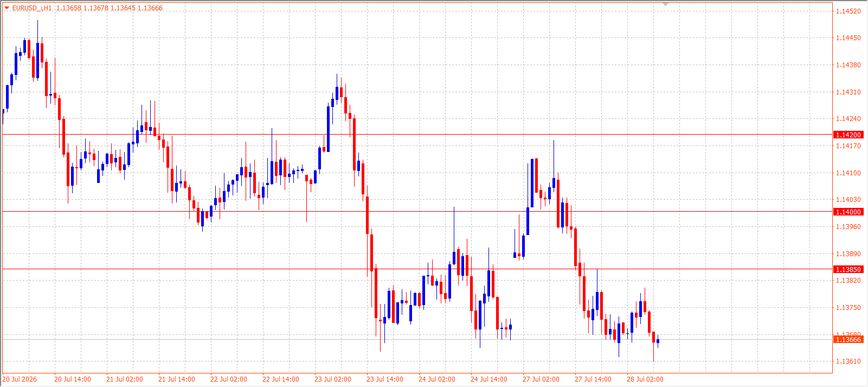Viewport: 868px width, 387px height.
Task: Click the 22 Jul 02:00 time label
Action: (229, 379)
